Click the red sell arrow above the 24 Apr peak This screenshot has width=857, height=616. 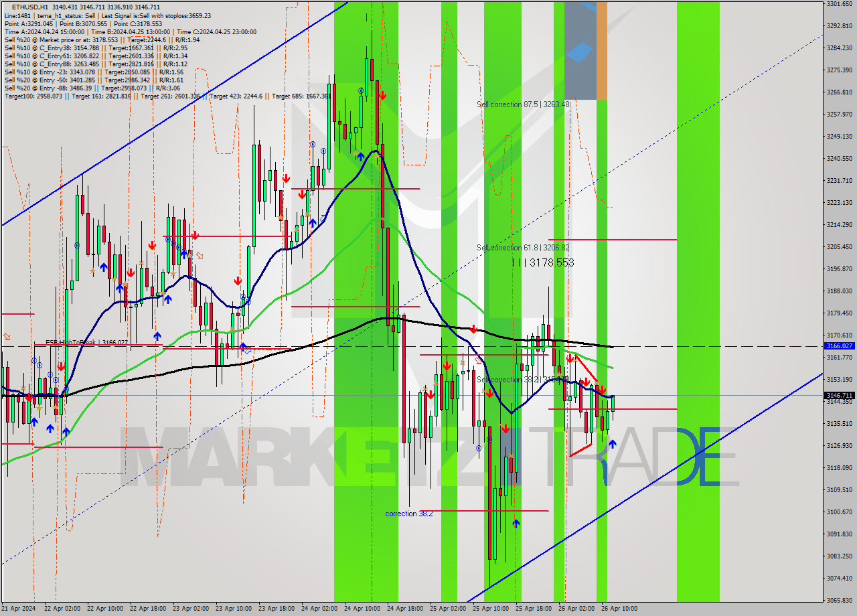382,96
